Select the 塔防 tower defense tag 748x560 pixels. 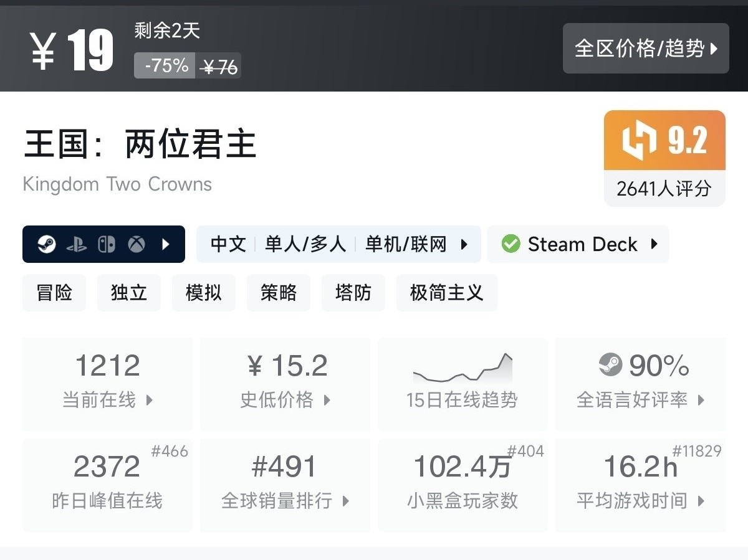[x=353, y=293]
